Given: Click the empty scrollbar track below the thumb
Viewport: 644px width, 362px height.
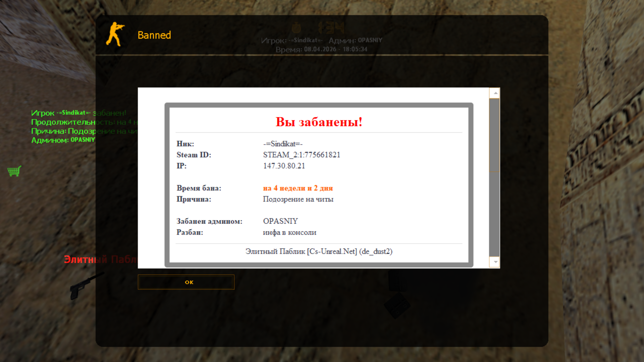Looking at the screenshot, I should pyautogui.click(x=494, y=215).
